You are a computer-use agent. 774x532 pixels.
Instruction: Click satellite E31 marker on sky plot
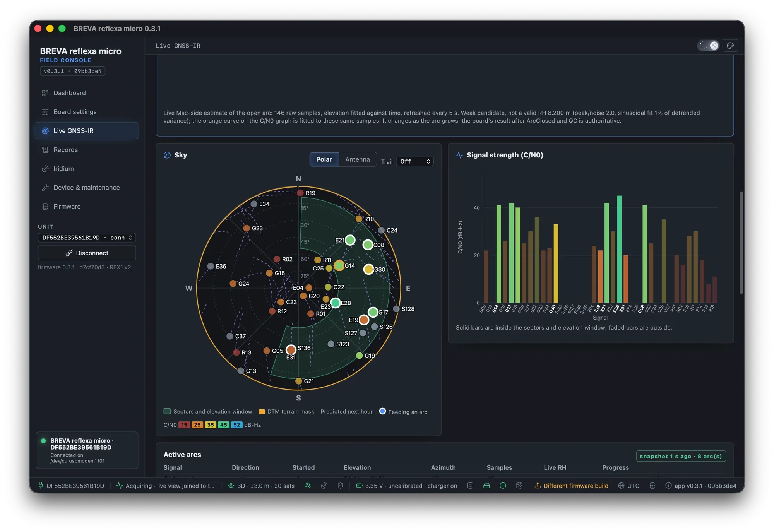point(291,350)
